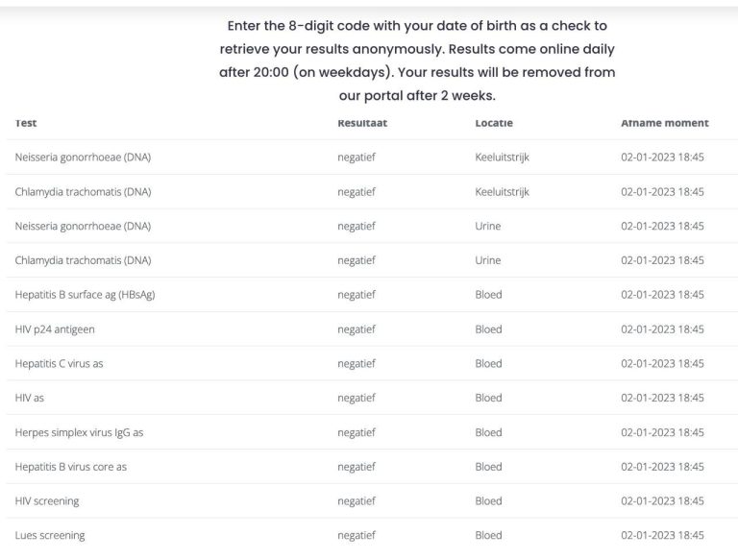Viewport: 738px width, 560px height.
Task: Click date in Hepatitis B virus core as row
Action: pos(662,467)
